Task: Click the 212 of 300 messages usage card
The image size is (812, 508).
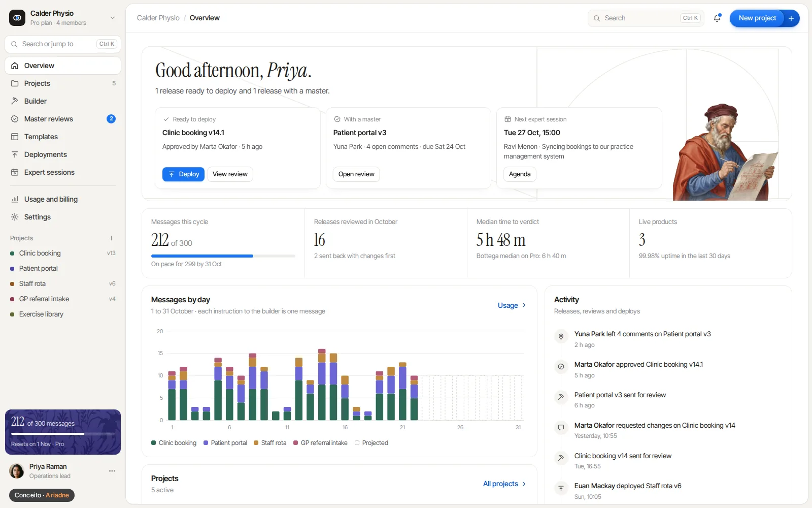Action: [x=63, y=432]
